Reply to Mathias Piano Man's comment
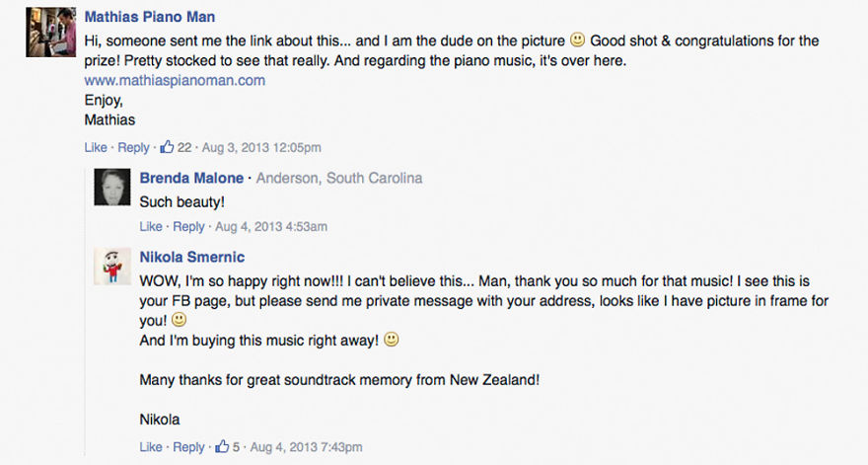 click(x=133, y=148)
